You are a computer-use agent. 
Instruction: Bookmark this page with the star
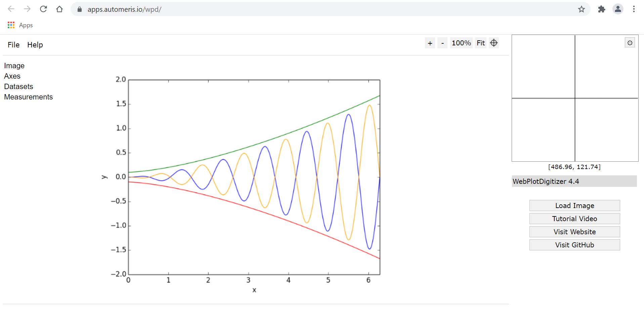pos(582,9)
